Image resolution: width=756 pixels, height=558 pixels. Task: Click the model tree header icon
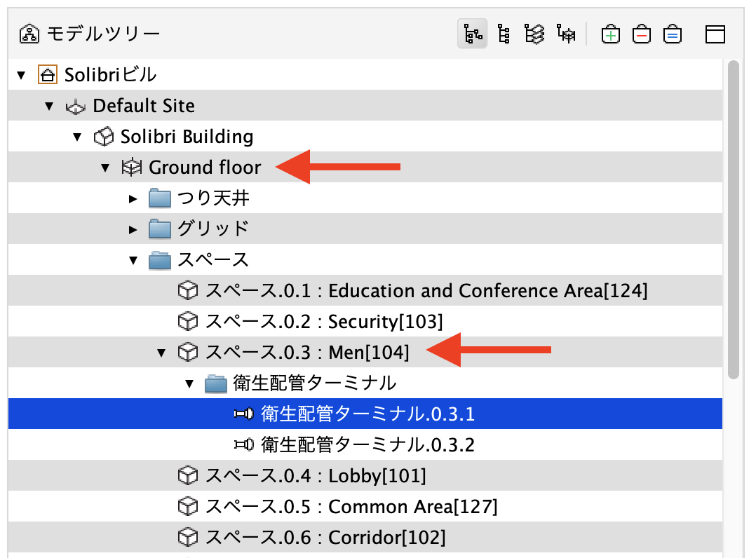pos(29,34)
